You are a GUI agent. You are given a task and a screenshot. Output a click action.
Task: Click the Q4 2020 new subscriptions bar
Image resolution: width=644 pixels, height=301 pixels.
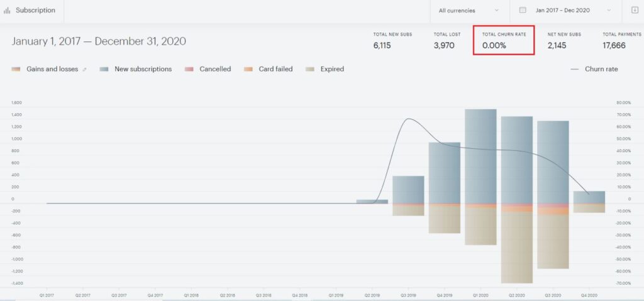tap(589, 197)
